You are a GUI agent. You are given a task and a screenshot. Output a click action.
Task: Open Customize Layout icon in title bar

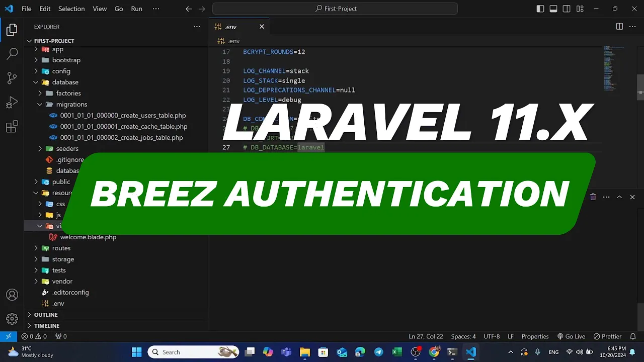point(580,9)
